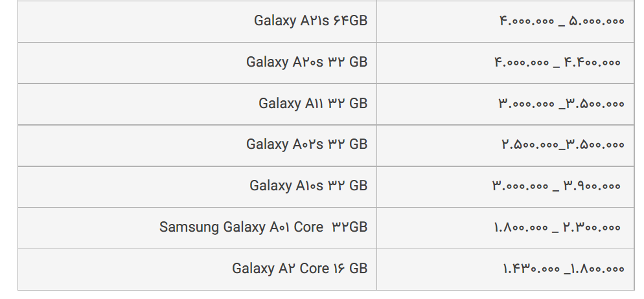Select the Galaxy A2 Core 16 GB cell

(197, 269)
